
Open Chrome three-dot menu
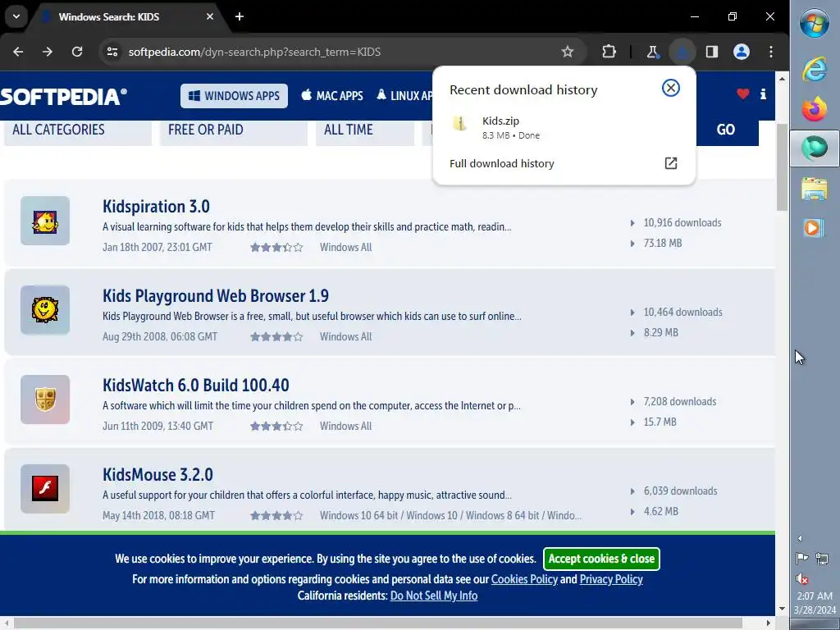[x=771, y=52]
